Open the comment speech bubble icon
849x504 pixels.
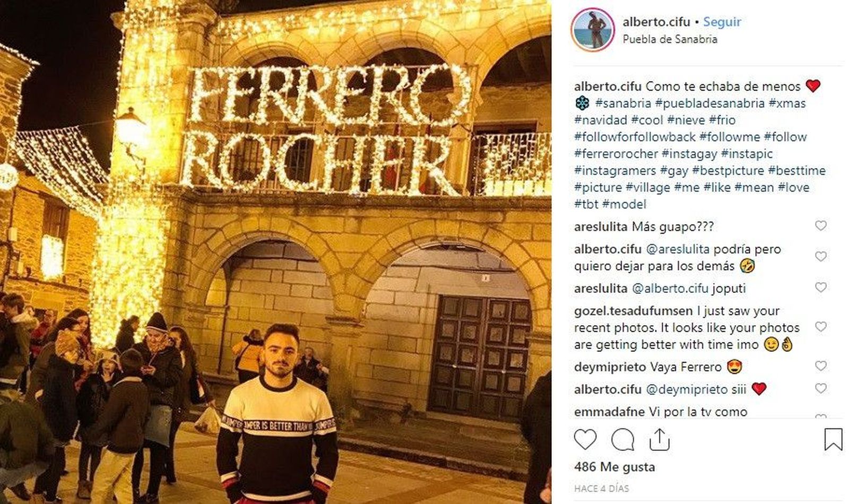(622, 440)
